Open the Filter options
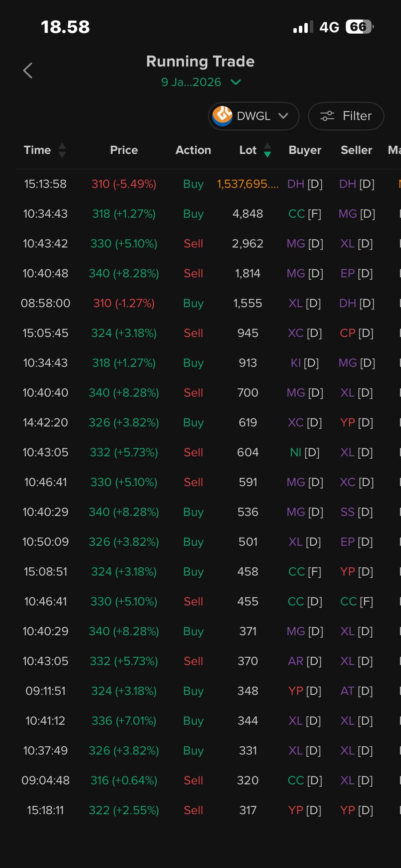Screen dimensions: 401x868 coord(346,116)
